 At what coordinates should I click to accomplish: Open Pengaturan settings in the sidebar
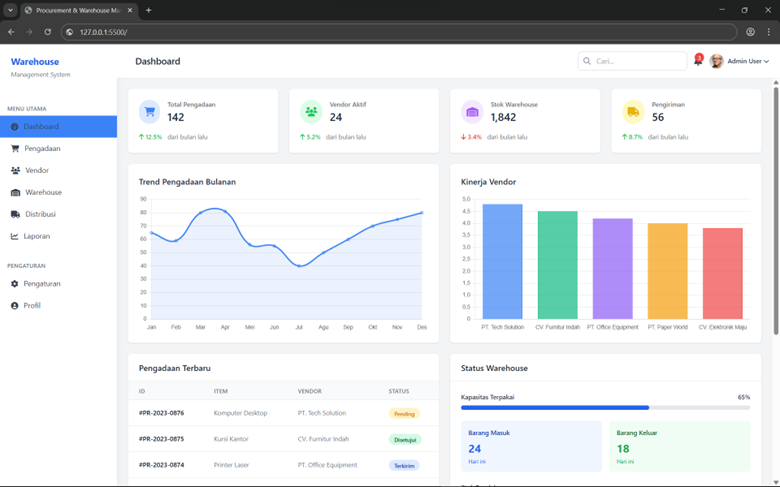tap(42, 284)
